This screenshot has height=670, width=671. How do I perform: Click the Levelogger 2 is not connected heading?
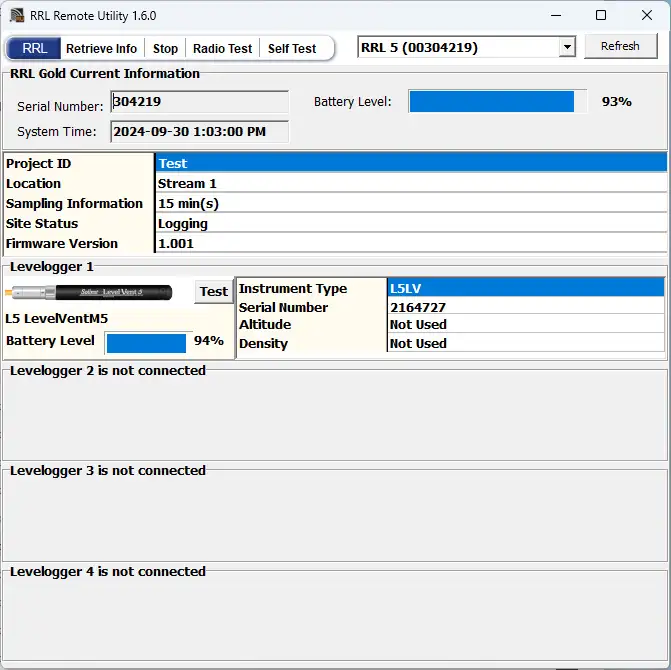click(x=108, y=371)
